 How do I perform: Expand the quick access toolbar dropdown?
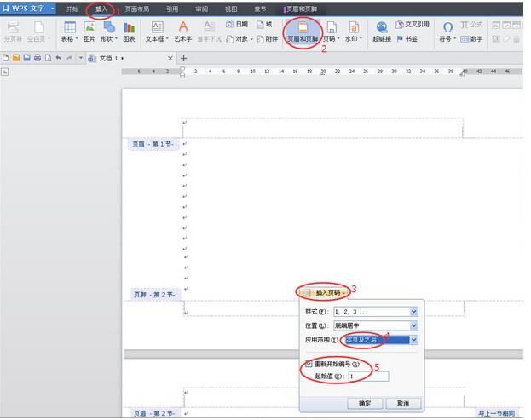[x=81, y=58]
